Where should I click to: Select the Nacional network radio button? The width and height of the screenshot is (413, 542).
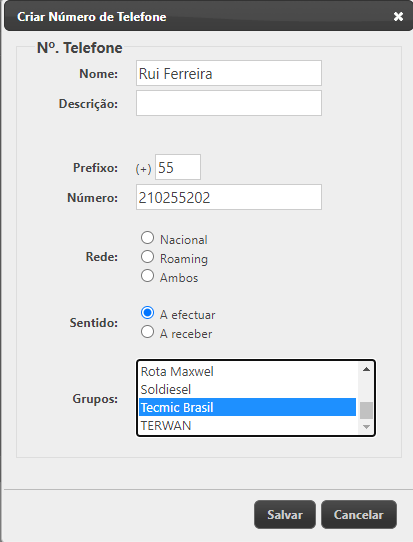tap(148, 238)
